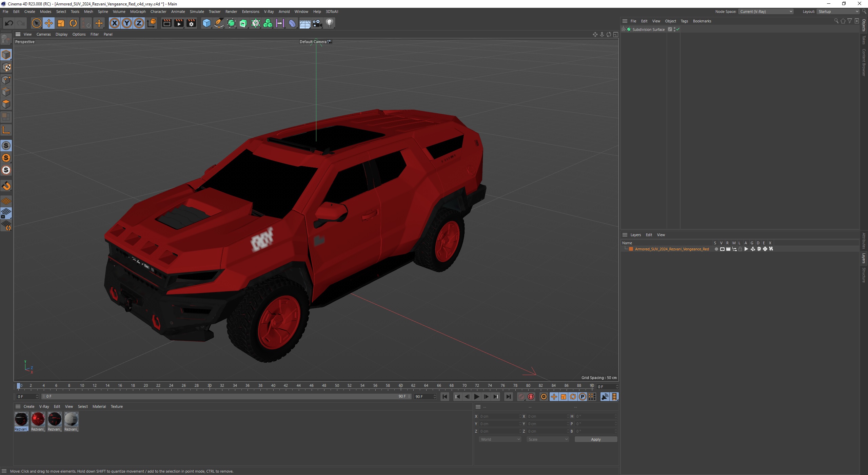Click the Enable Axis L-shaped icon
Viewport: 868px width, 475px height.
point(6,130)
